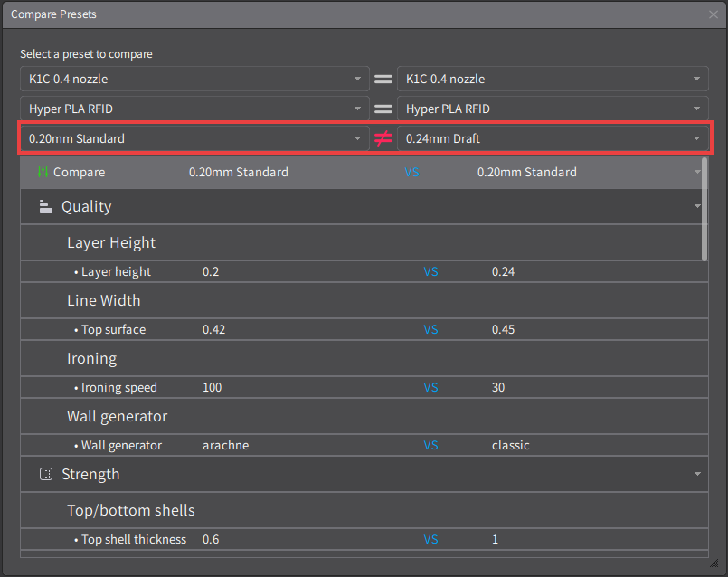Screen dimensions: 728x577
Task: Select the Wall generator arachne row
Action: [x=364, y=445]
